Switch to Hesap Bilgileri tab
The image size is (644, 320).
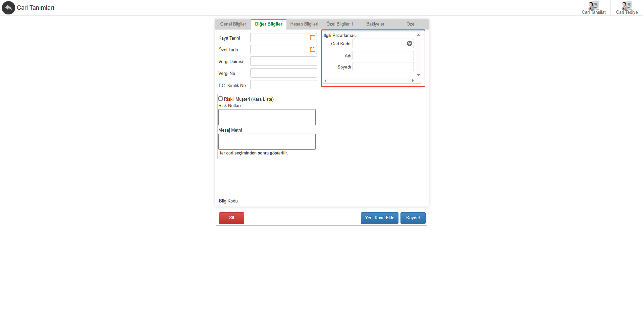point(304,24)
